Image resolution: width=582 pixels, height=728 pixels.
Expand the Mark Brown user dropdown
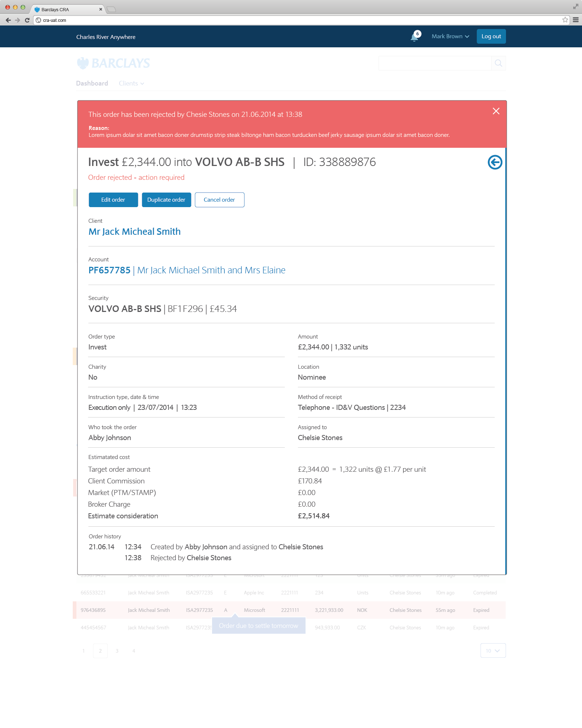(450, 36)
